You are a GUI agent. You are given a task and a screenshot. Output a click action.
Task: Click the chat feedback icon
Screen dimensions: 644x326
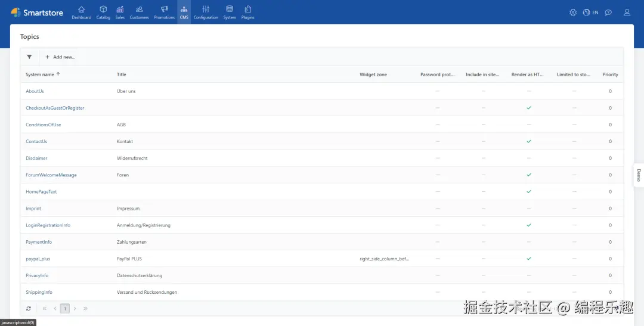[x=608, y=13]
